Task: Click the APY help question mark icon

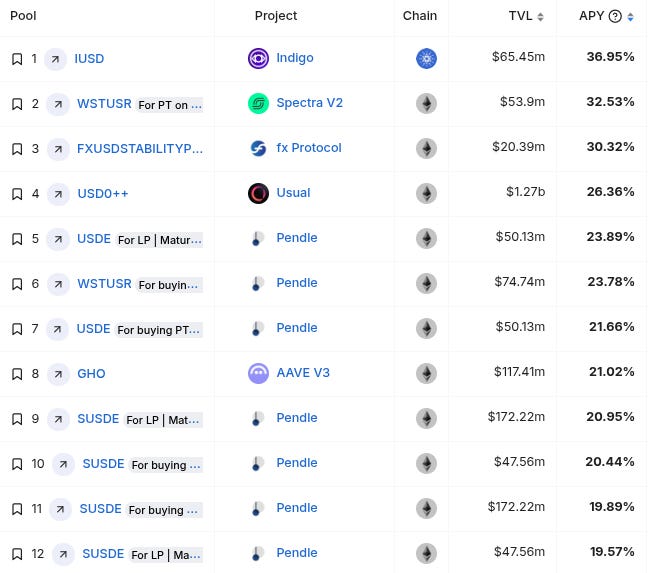Action: 615,16
